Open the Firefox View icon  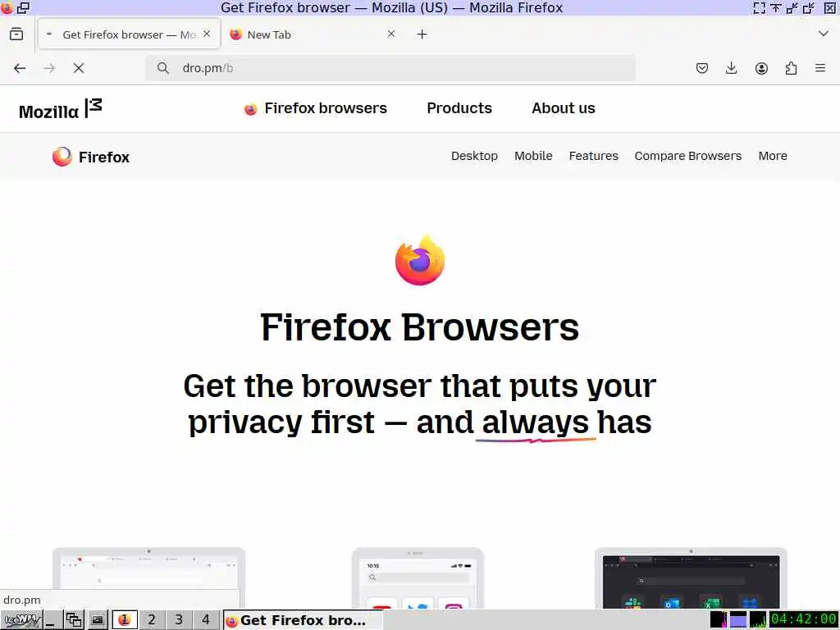pyautogui.click(x=16, y=34)
